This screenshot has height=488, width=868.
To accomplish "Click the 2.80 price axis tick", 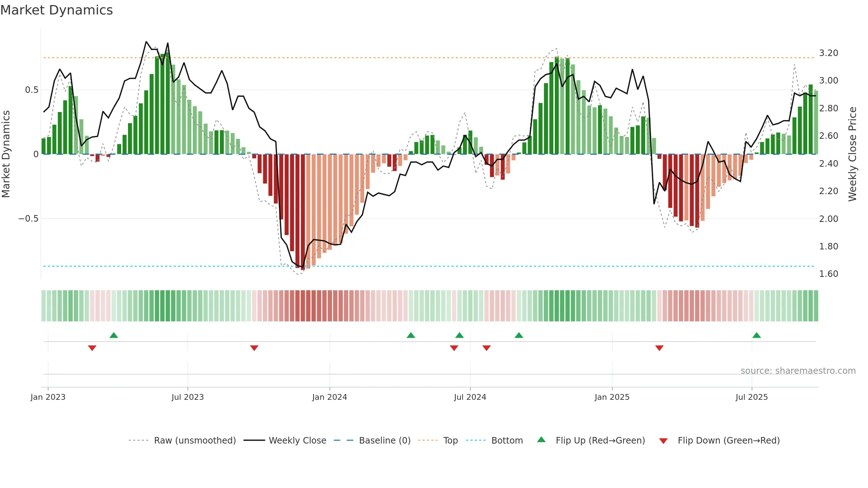I will tap(829, 108).
